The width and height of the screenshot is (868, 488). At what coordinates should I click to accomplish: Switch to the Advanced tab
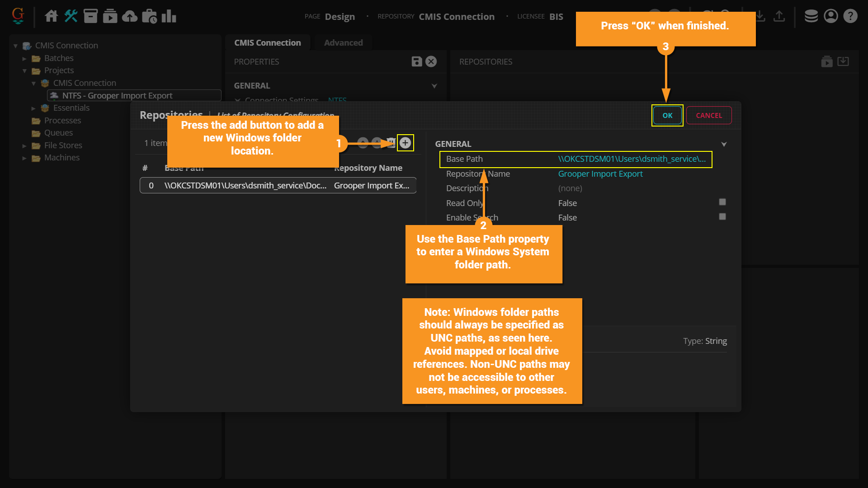pos(343,42)
